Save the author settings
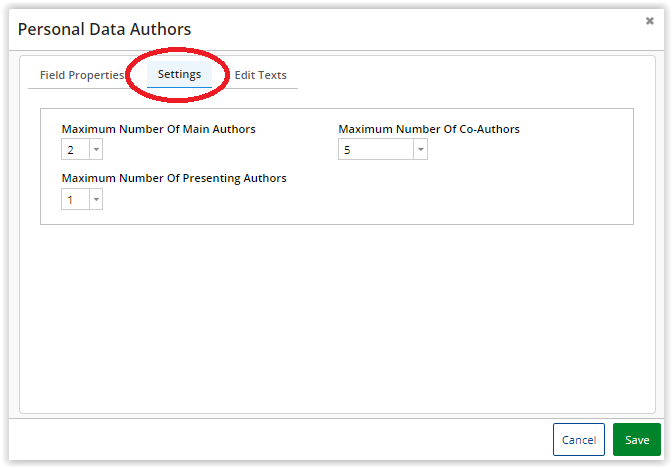The width and height of the screenshot is (672, 468). (x=636, y=440)
